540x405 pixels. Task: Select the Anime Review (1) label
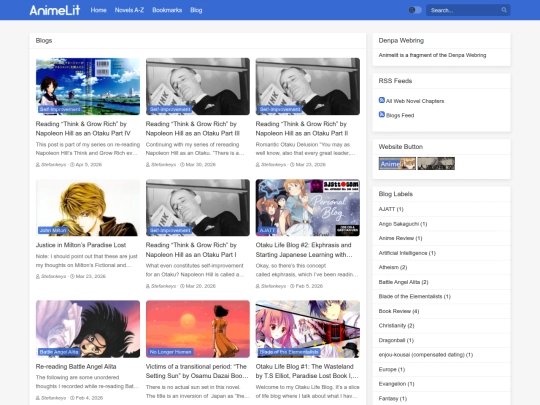click(x=400, y=238)
